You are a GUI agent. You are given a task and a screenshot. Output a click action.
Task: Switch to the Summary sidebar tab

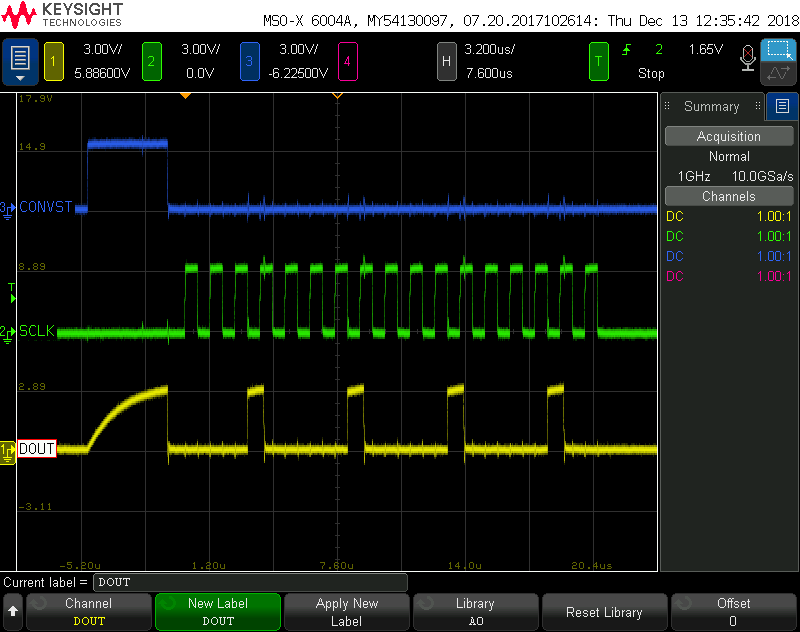coord(712,106)
